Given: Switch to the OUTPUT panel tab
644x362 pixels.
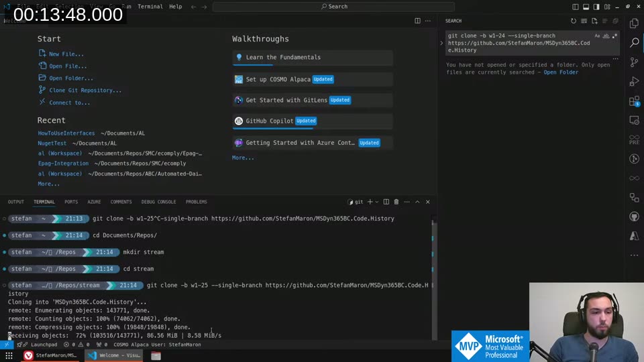Looking at the screenshot, I should (x=16, y=202).
